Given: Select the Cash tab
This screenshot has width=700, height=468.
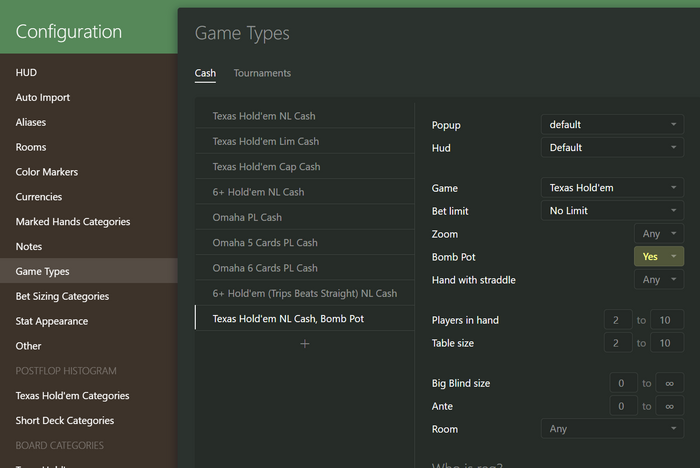Looking at the screenshot, I should pyautogui.click(x=205, y=73).
